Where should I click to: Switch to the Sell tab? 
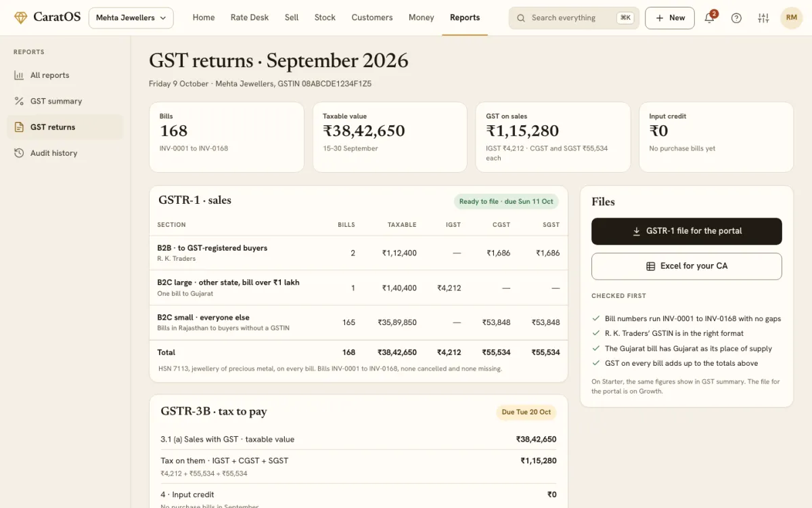click(292, 18)
